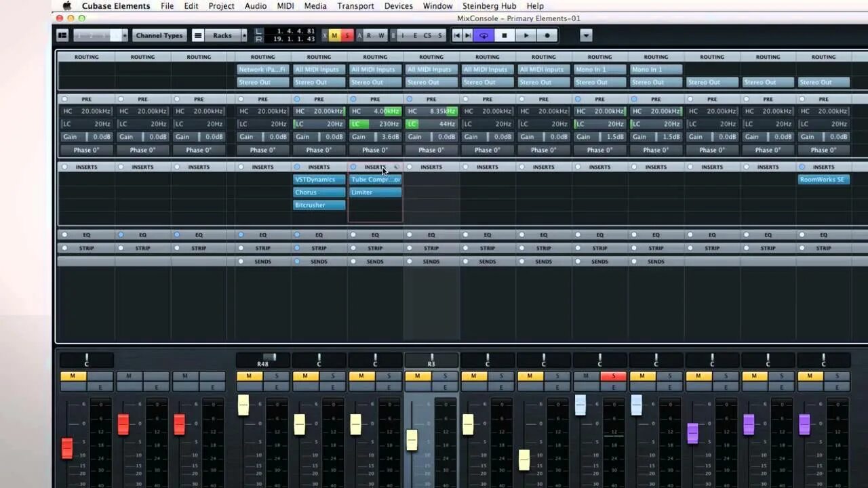This screenshot has width=868, height=488.
Task: Open the Limiter insert slot
Action: (x=375, y=192)
